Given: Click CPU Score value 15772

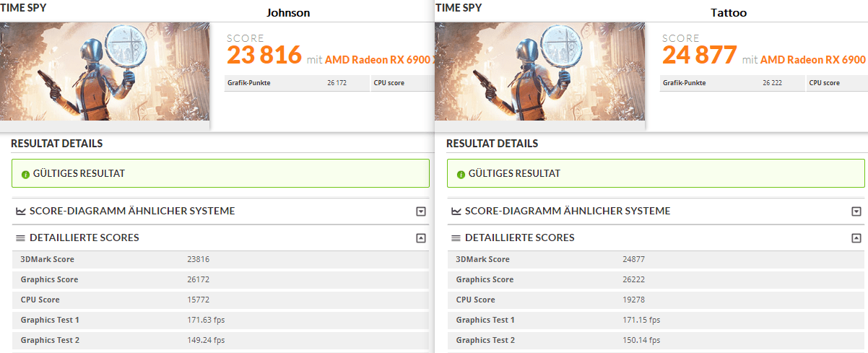Looking at the screenshot, I should pos(198,300).
